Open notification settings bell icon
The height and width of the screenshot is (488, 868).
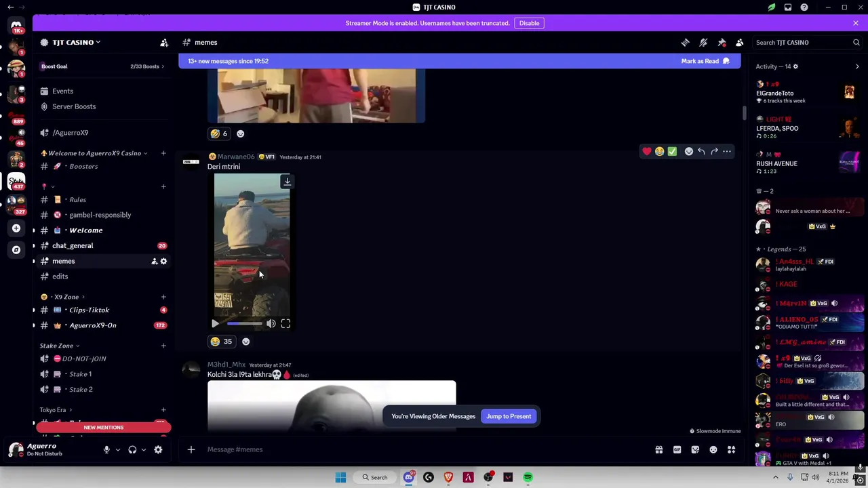(x=703, y=43)
